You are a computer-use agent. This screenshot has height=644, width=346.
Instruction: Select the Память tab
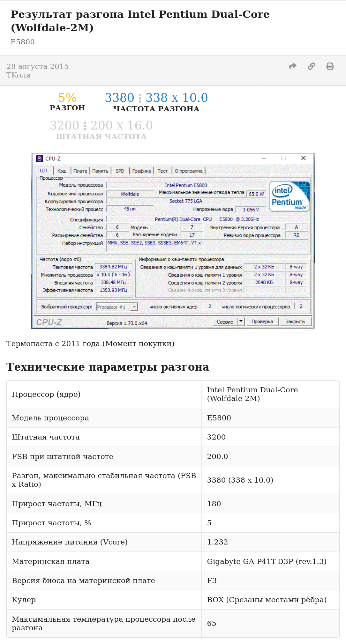pyautogui.click(x=100, y=171)
